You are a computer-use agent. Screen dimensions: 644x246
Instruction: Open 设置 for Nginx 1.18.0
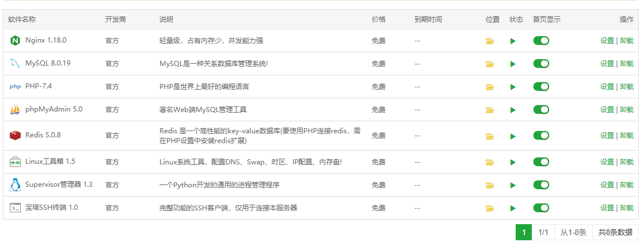607,41
